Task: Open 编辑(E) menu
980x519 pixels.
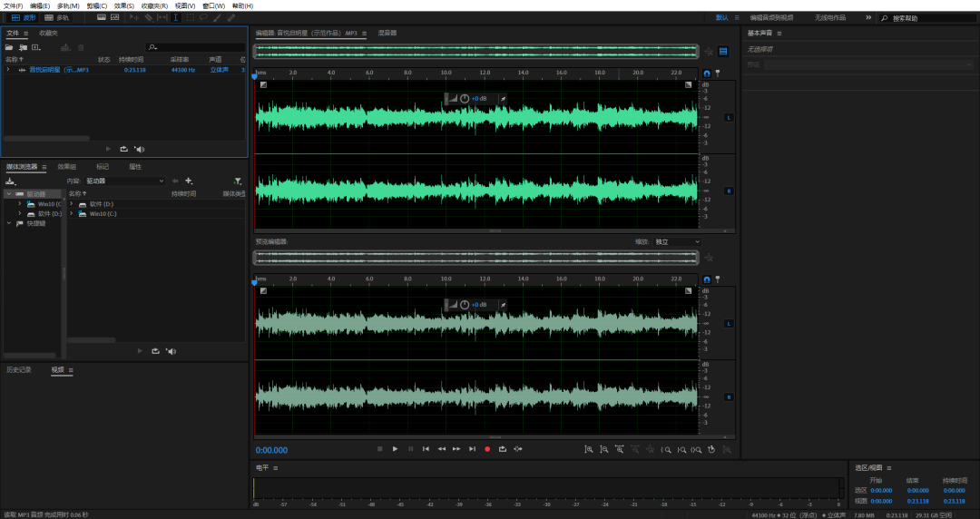Action: click(x=40, y=5)
